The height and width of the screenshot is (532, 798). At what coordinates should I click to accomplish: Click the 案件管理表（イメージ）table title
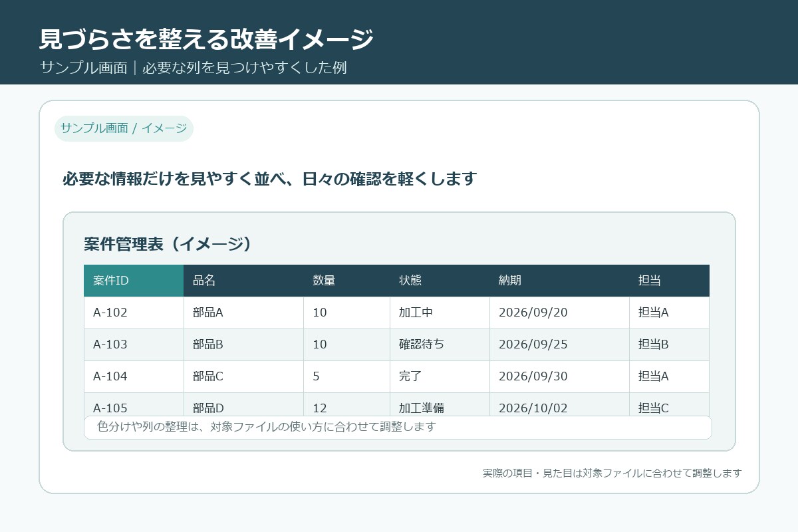(x=168, y=244)
